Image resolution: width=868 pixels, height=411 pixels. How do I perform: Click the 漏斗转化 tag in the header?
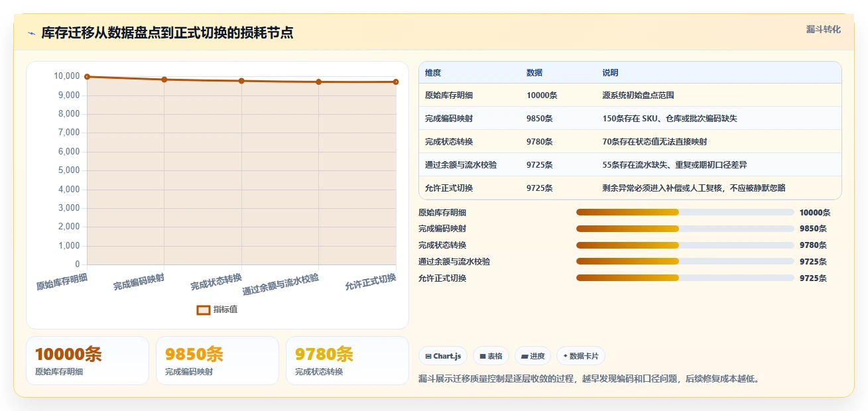click(x=824, y=29)
